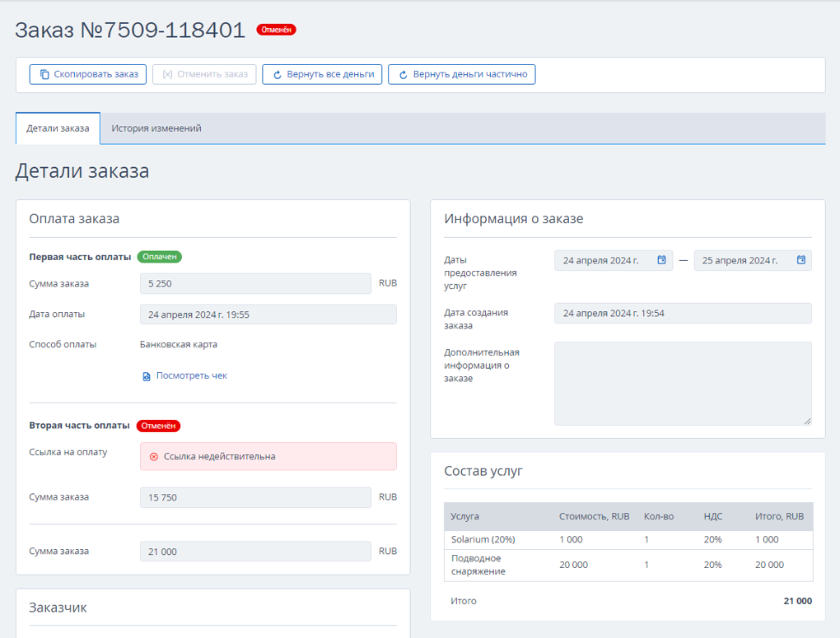
Task: Click the red Отменён badge near order number
Action: pyautogui.click(x=277, y=30)
